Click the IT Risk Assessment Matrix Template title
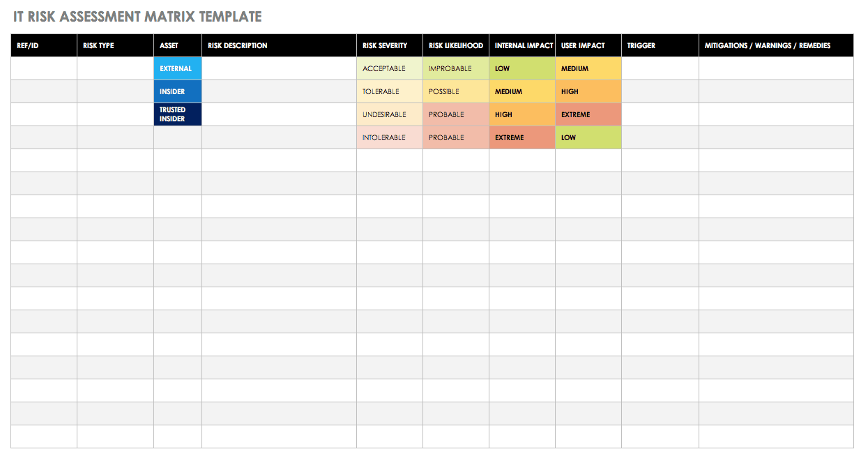This screenshot has width=868, height=463. (x=137, y=16)
